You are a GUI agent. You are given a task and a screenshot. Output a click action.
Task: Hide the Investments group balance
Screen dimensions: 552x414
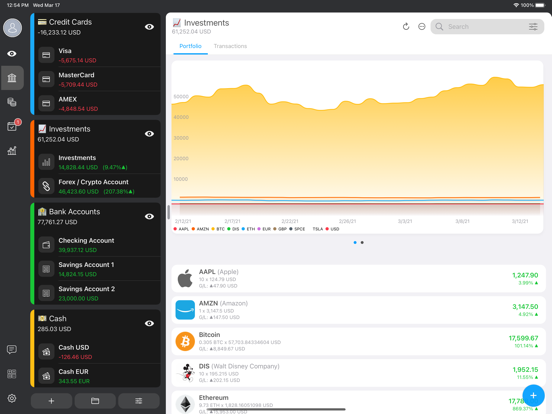click(149, 134)
